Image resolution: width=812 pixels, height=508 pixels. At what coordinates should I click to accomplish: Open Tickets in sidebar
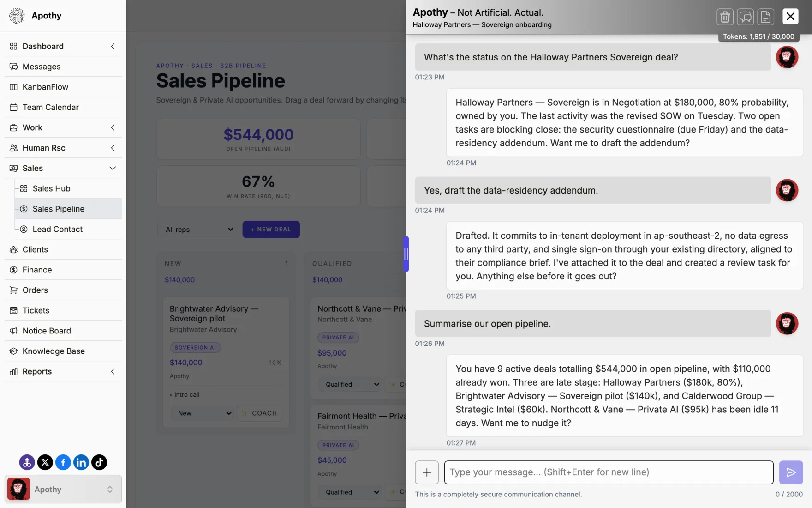point(63,310)
